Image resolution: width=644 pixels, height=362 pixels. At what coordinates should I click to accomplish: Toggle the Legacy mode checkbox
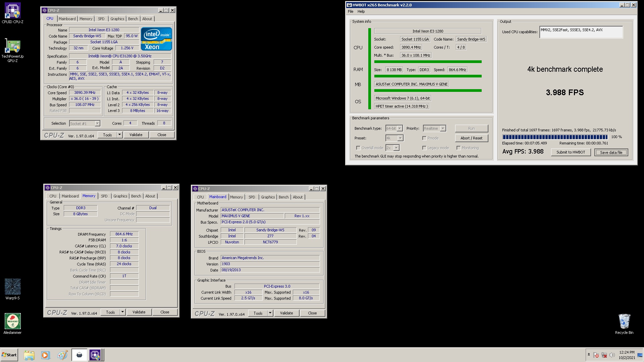point(424,148)
